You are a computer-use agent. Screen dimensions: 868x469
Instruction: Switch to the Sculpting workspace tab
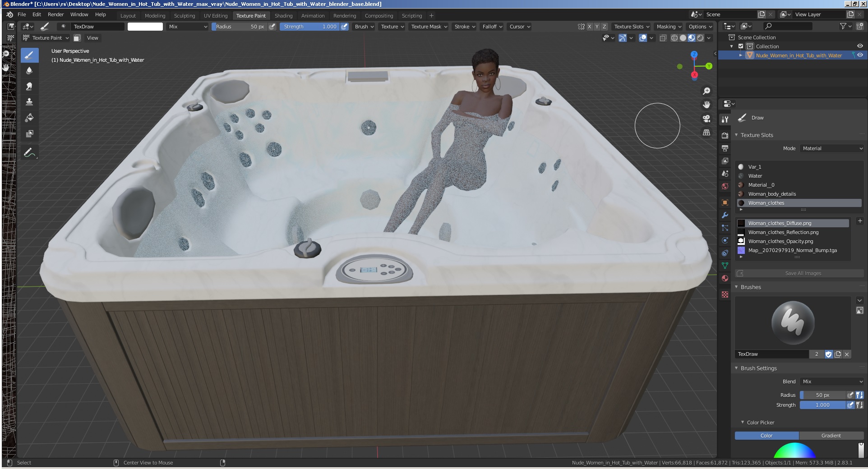(x=185, y=16)
